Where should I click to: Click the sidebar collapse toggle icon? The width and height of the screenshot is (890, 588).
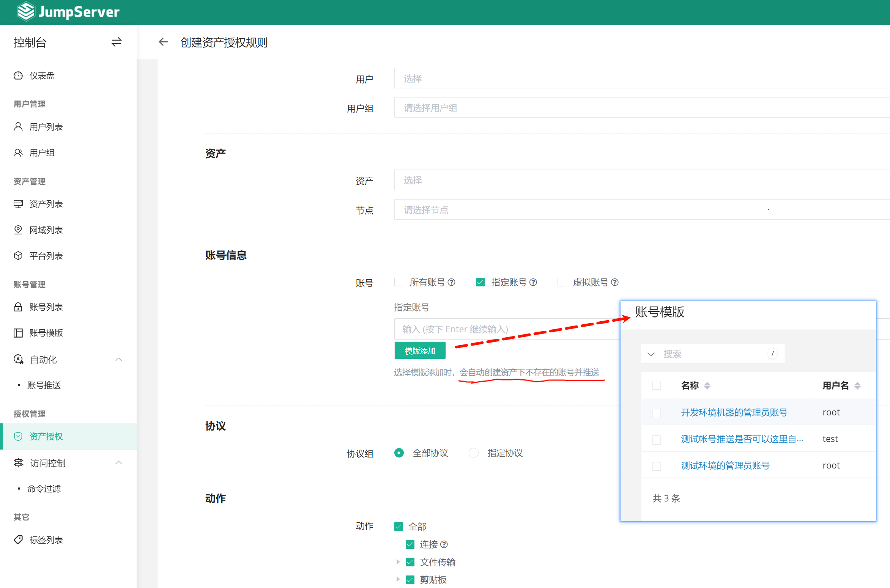click(x=116, y=42)
